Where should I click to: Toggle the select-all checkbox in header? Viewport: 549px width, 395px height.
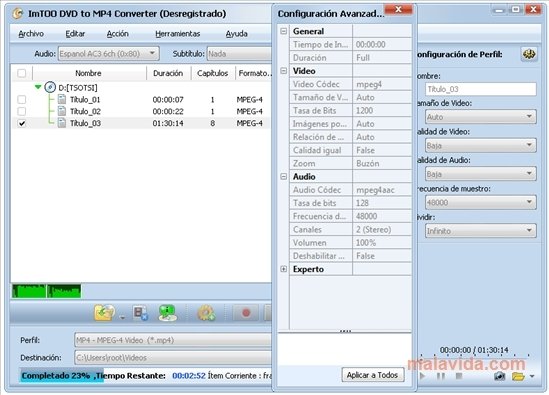(21, 73)
